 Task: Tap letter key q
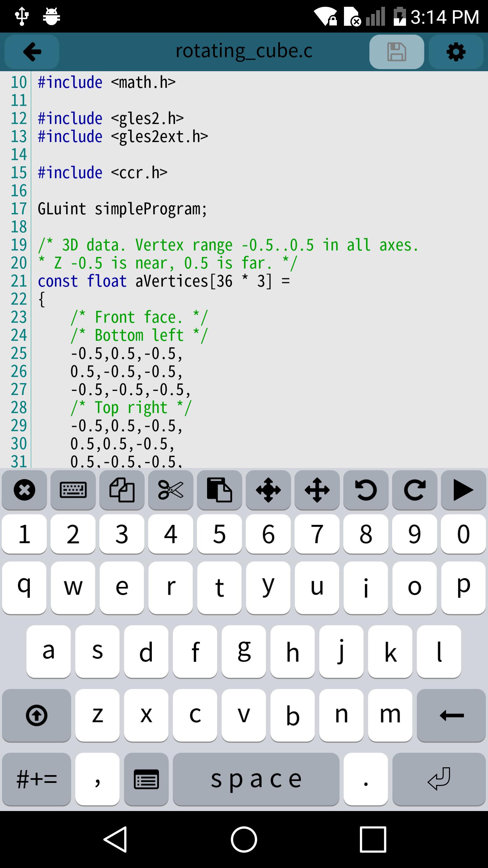[x=24, y=588]
